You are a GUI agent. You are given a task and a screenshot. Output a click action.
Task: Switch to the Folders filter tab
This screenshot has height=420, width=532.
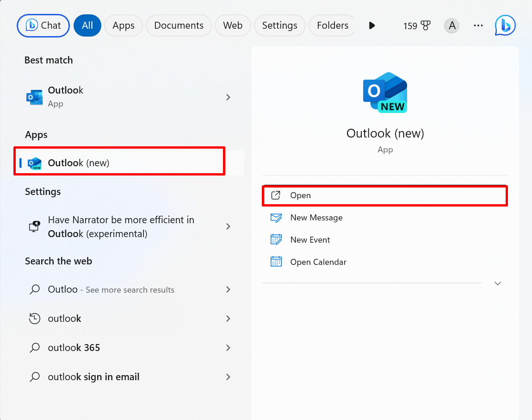tap(332, 25)
